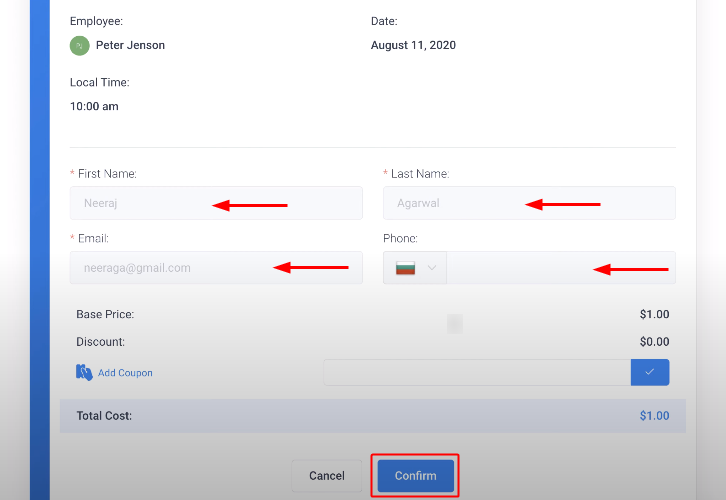
Task: Click Peter Jenson's avatar icon
Action: (80, 45)
